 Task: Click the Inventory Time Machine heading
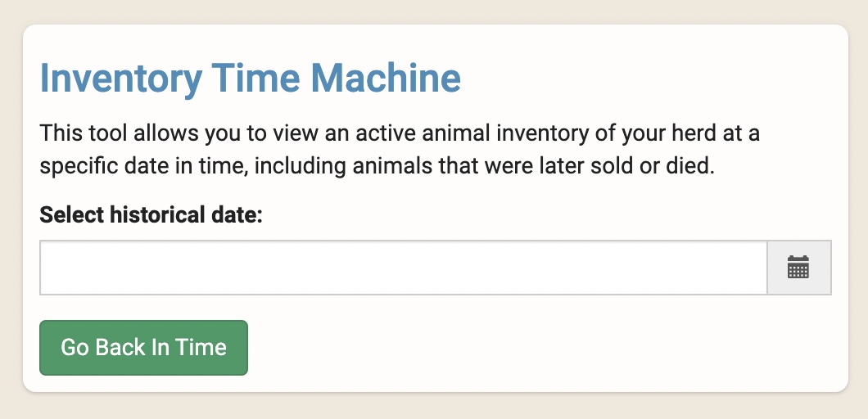click(250, 79)
